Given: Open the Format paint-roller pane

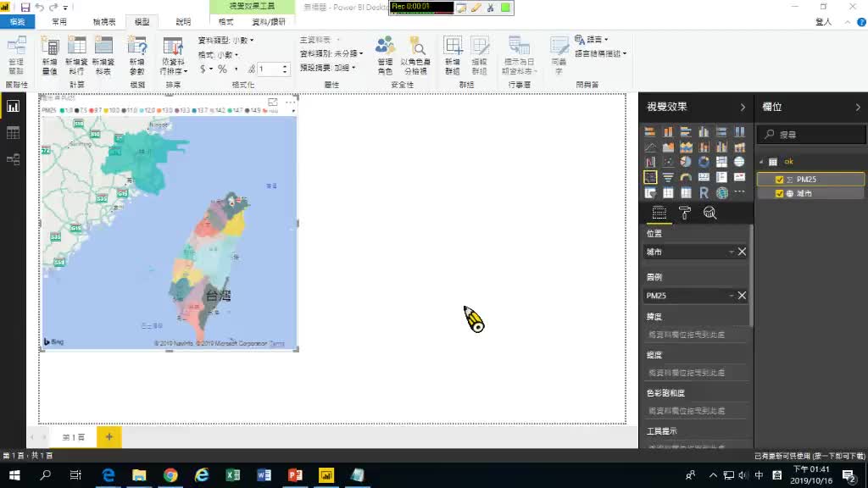Looking at the screenshot, I should tap(685, 213).
